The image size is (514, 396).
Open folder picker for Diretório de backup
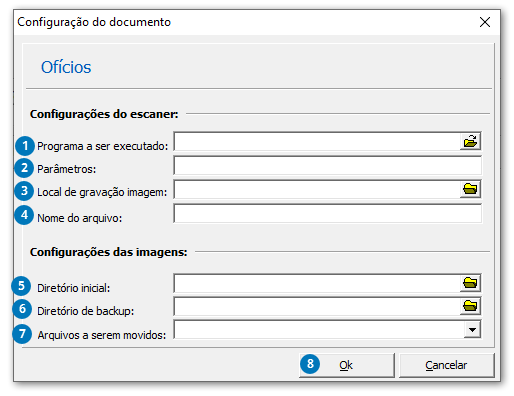point(470,306)
